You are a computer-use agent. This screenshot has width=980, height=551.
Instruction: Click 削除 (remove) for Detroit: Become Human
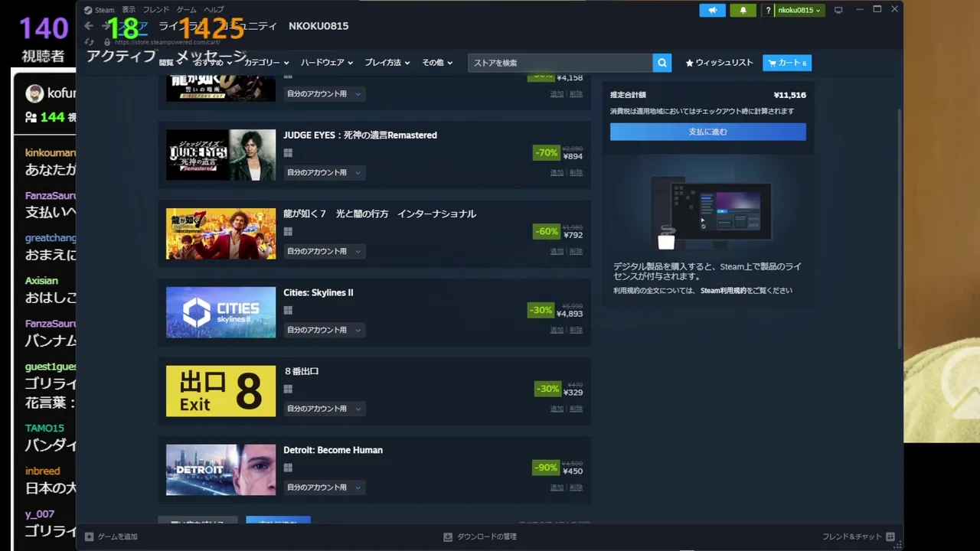(x=576, y=487)
